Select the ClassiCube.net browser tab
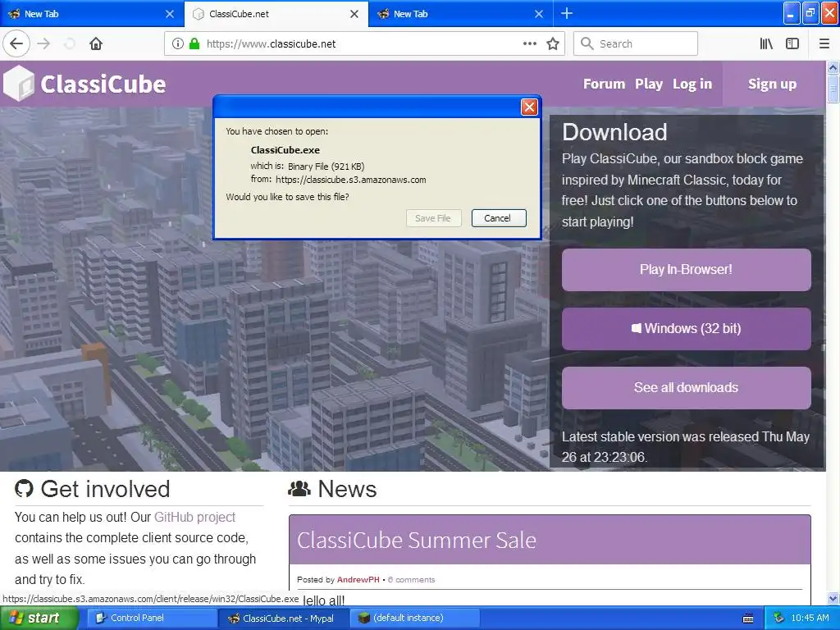This screenshot has height=630, width=840. [276, 14]
